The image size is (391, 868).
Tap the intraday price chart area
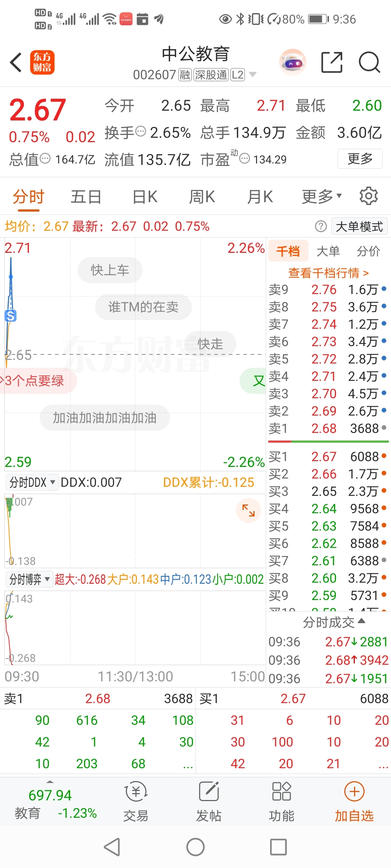[135, 354]
